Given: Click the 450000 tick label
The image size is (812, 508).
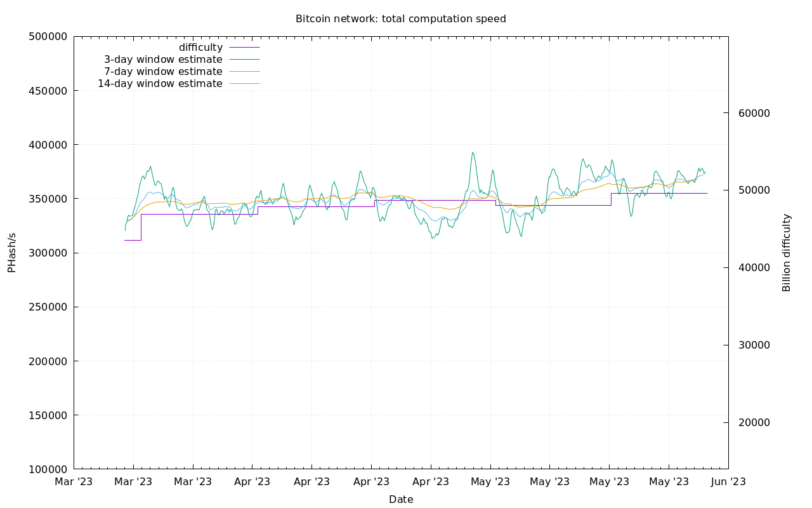Looking at the screenshot, I should [x=48, y=91].
